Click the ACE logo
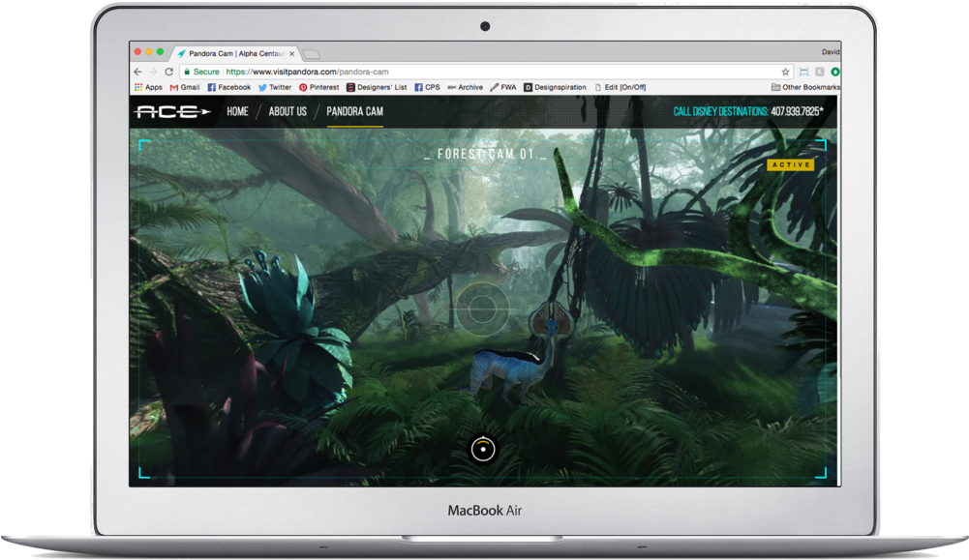 click(x=172, y=112)
